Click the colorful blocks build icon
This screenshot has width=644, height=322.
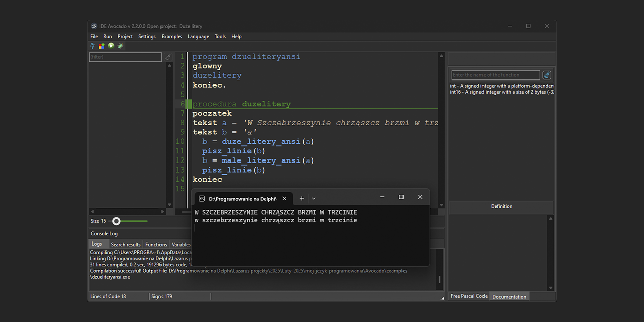click(102, 46)
